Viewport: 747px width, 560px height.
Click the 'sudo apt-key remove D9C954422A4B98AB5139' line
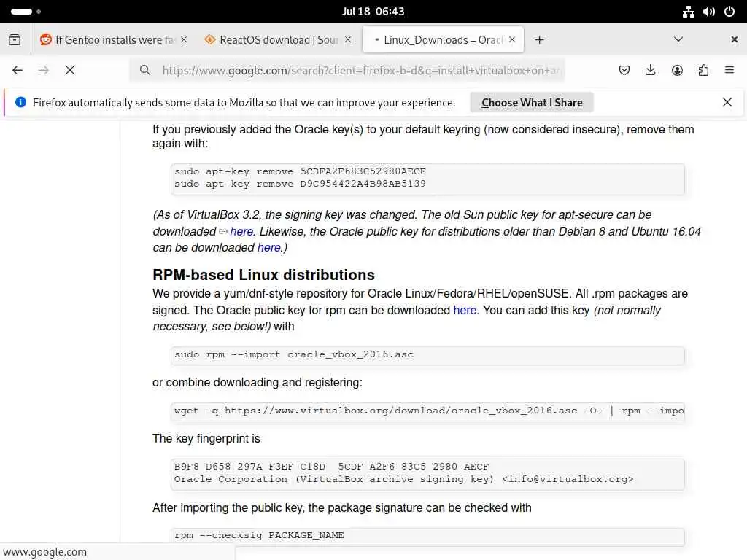[300, 184]
